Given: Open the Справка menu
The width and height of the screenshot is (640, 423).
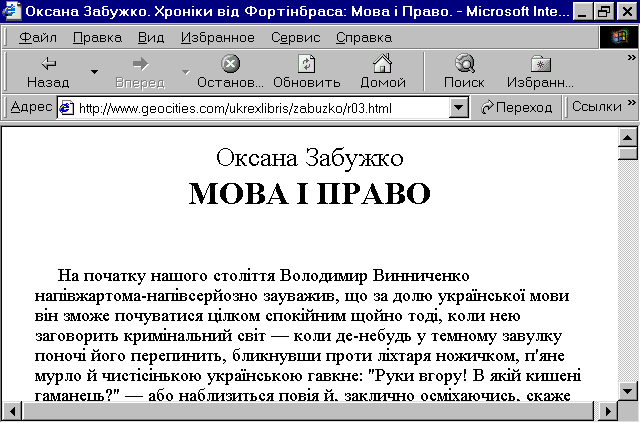Looking at the screenshot, I should coord(364,38).
